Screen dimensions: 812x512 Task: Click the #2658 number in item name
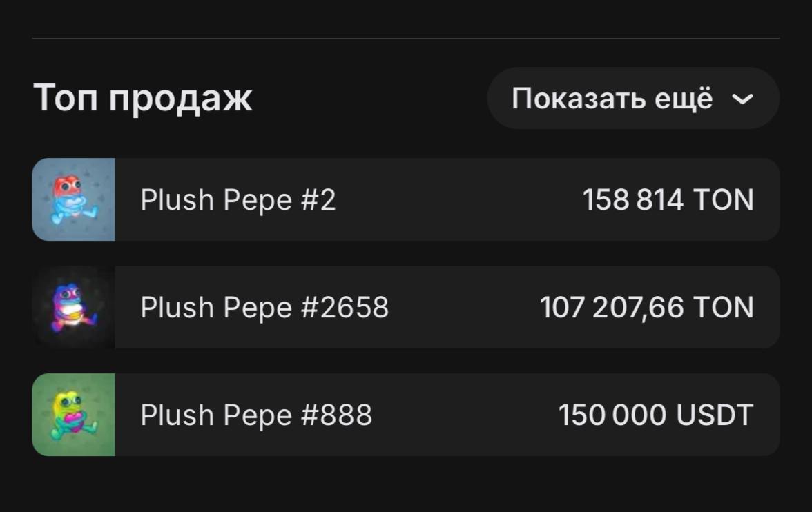point(345,308)
